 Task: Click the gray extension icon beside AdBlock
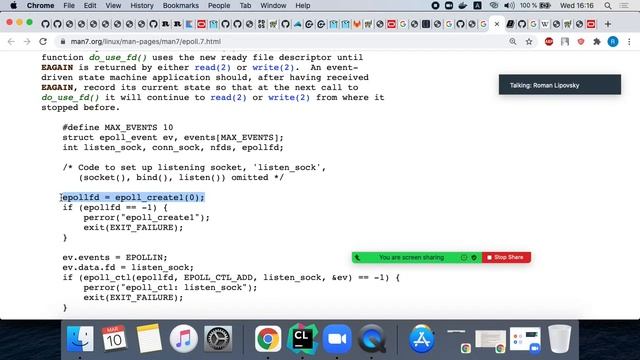pyautogui.click(x=565, y=42)
